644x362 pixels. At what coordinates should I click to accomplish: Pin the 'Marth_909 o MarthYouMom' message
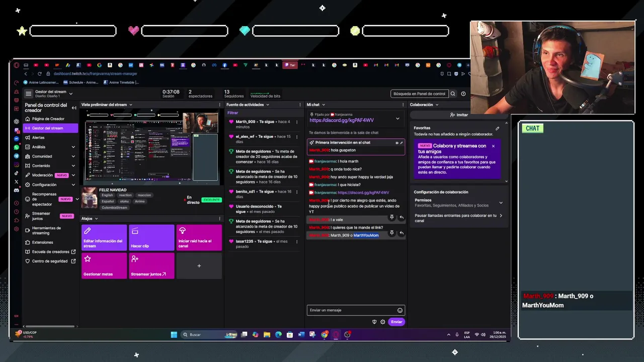click(391, 233)
